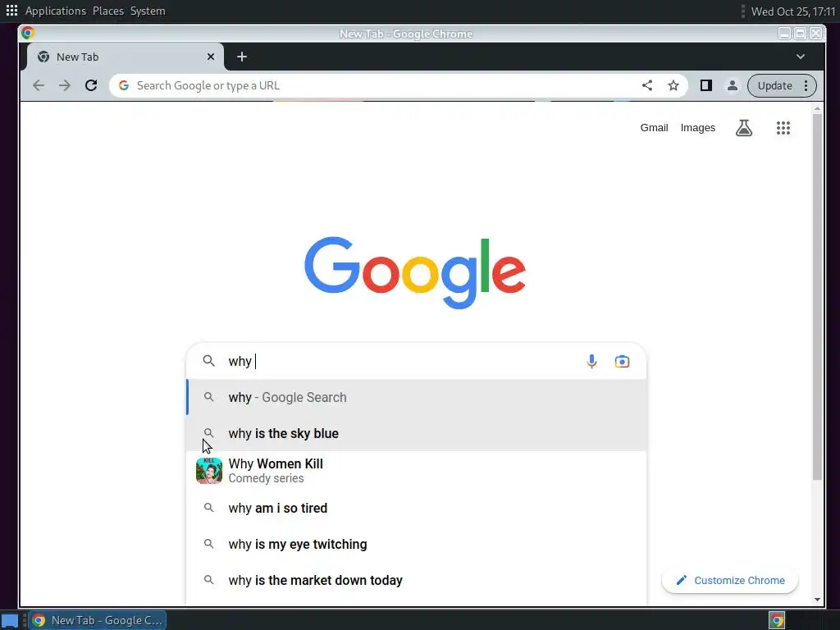Viewport: 840px width, 630px height.
Task: Click the Update button in the toolbar
Action: (774, 85)
